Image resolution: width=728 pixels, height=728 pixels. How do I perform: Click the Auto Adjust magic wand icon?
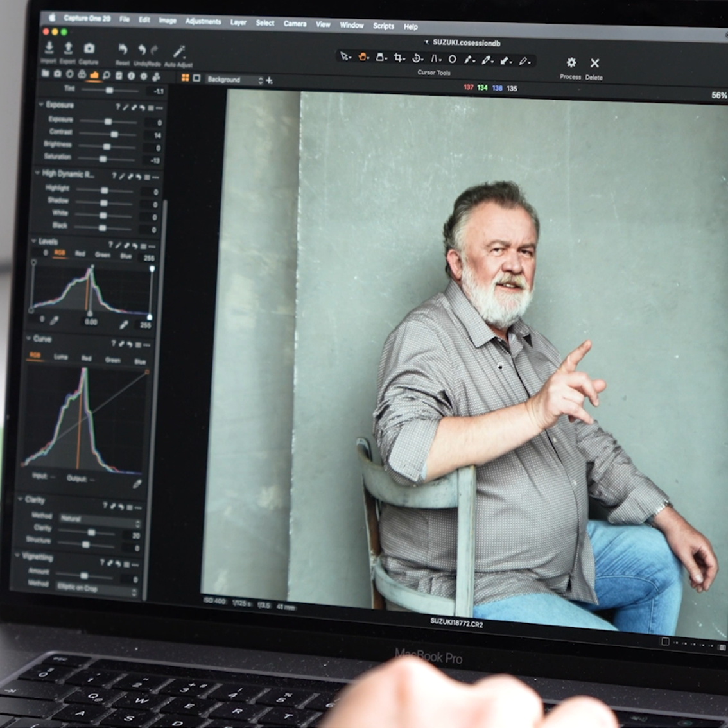pos(179,51)
